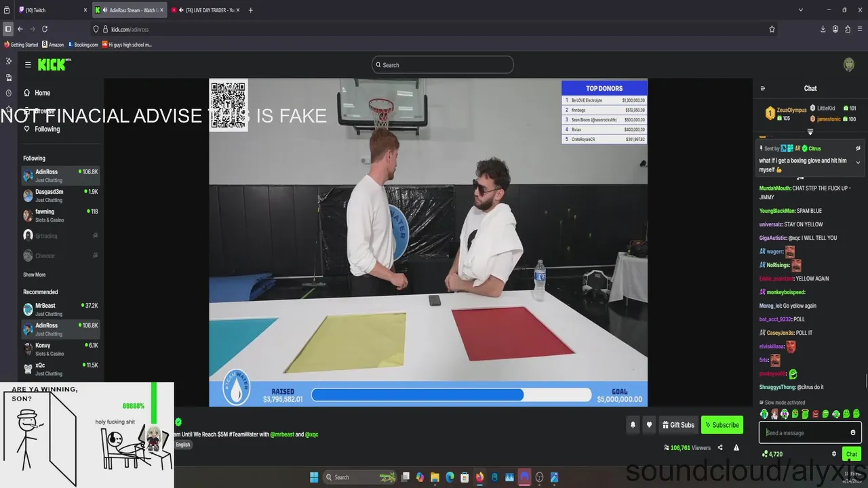Open xQc recommended channel
The image size is (868, 488).
pyautogui.click(x=61, y=369)
